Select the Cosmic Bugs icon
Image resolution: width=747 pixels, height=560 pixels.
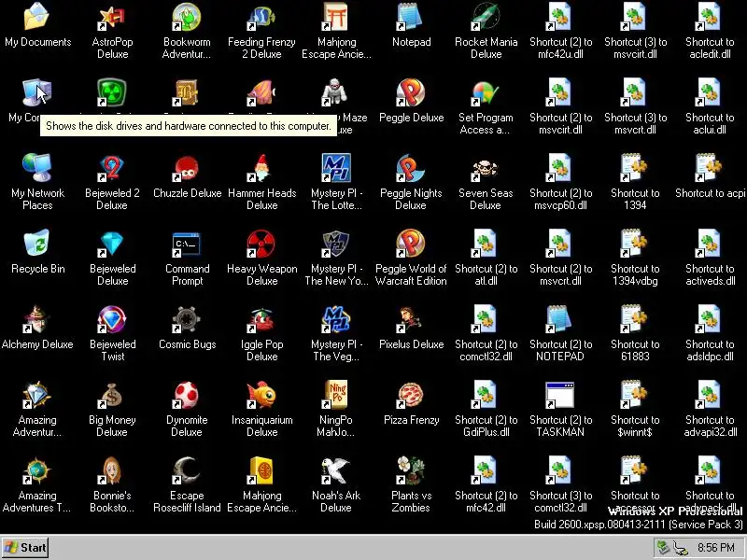tap(187, 319)
